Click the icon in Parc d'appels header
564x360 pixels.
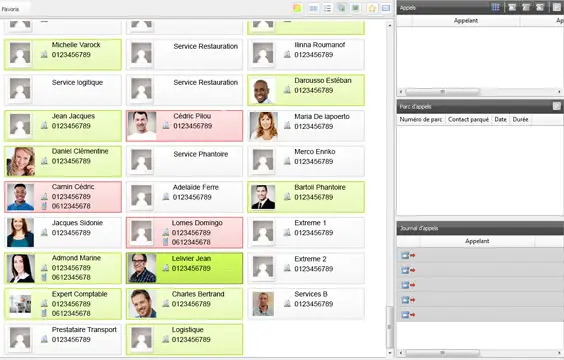pos(556,106)
